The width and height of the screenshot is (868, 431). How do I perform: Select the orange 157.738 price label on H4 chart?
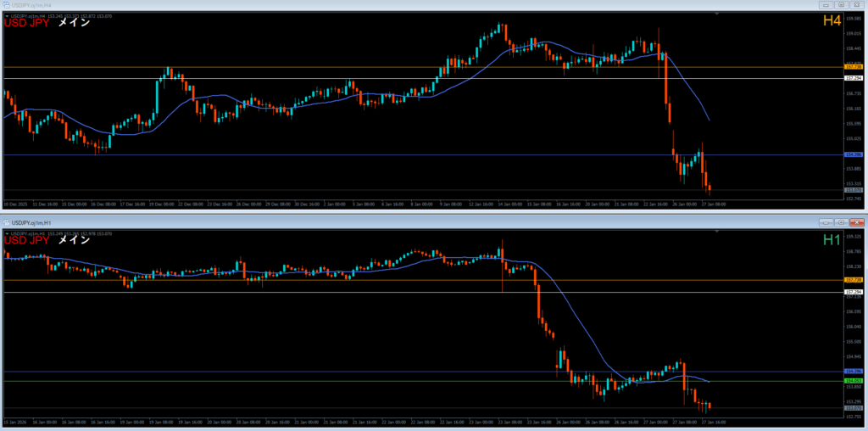coord(853,66)
